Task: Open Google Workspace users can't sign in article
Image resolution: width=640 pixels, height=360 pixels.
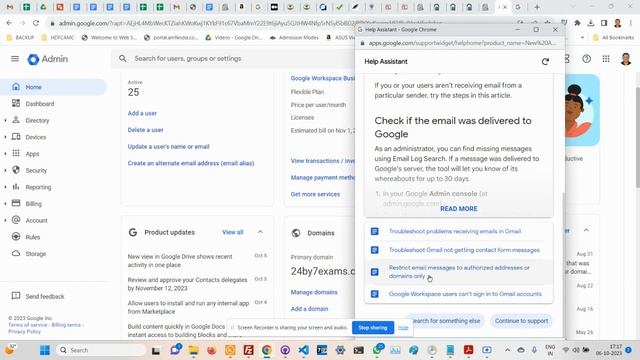Action: point(465,294)
